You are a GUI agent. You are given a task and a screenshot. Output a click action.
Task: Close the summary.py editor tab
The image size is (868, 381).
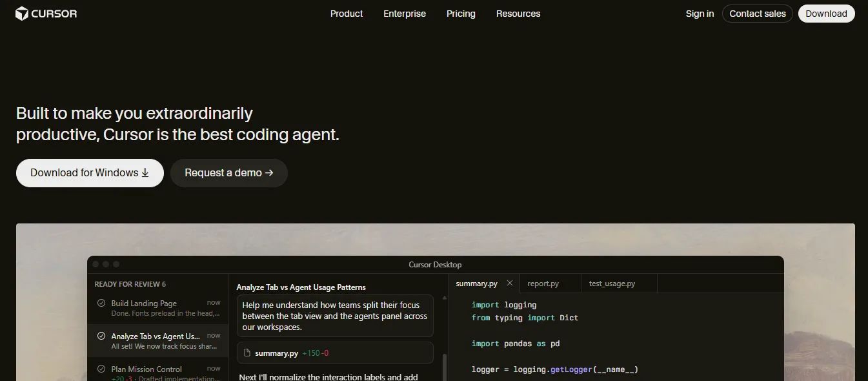(510, 283)
